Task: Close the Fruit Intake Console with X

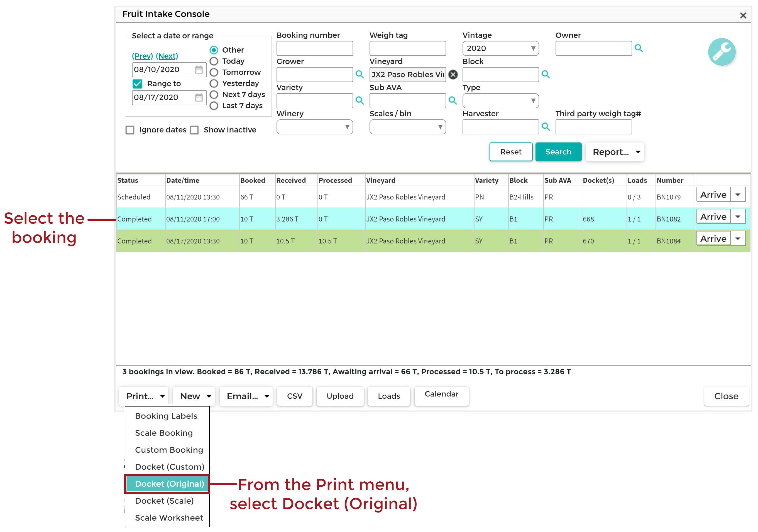Action: click(x=743, y=15)
